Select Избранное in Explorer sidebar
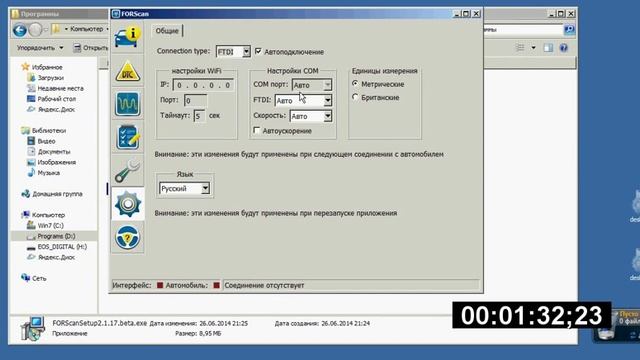The image size is (640, 360). click(x=47, y=67)
